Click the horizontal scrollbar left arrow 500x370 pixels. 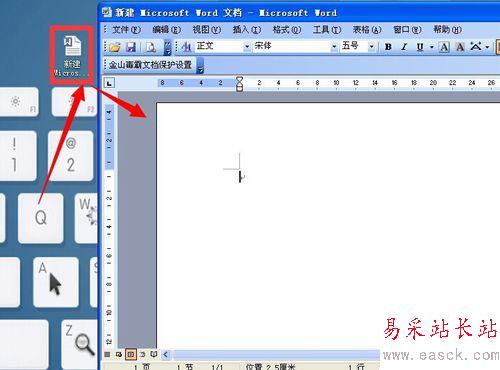166,354
